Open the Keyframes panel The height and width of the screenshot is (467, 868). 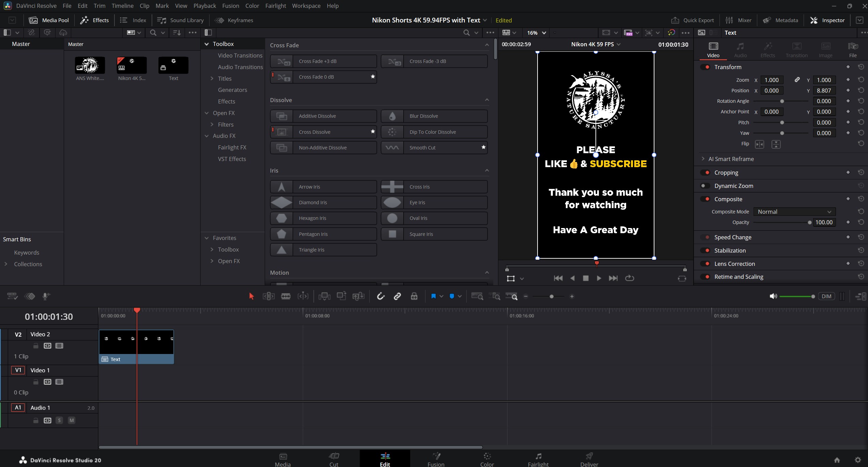tap(234, 20)
